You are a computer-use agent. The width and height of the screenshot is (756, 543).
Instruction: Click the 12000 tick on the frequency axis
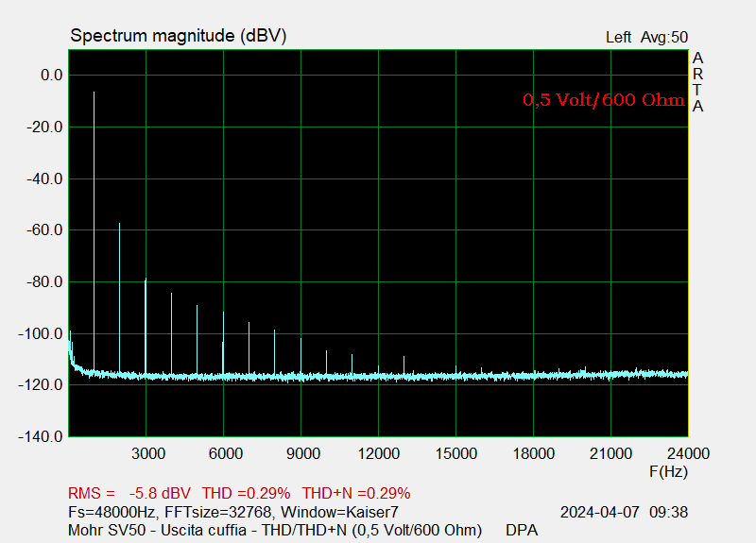tap(378, 453)
